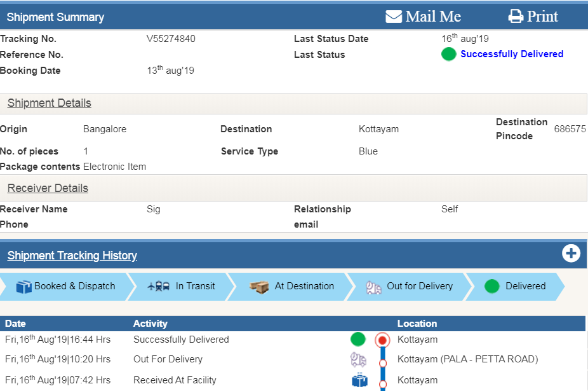This screenshot has height=391, width=588.
Task: Click the tracking number V55274840
Action: 171,39
